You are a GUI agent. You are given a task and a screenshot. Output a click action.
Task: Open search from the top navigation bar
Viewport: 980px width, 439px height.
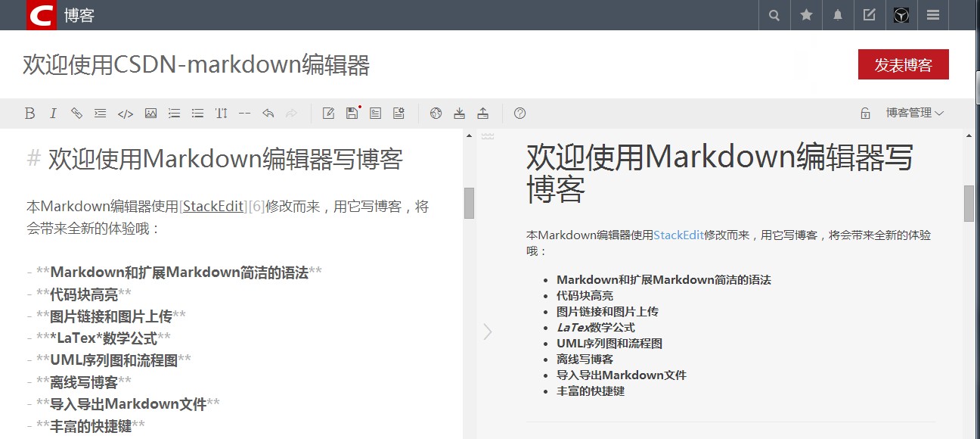click(x=774, y=15)
